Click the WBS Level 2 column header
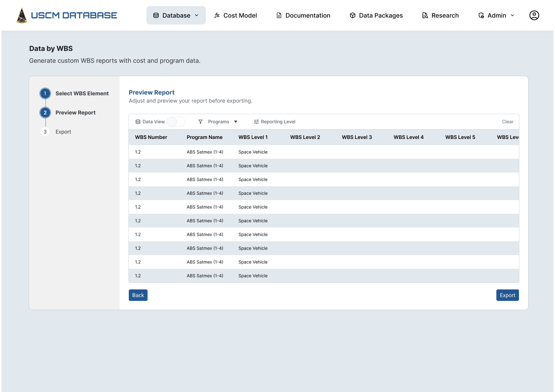Image resolution: width=555 pixels, height=392 pixels. point(305,137)
